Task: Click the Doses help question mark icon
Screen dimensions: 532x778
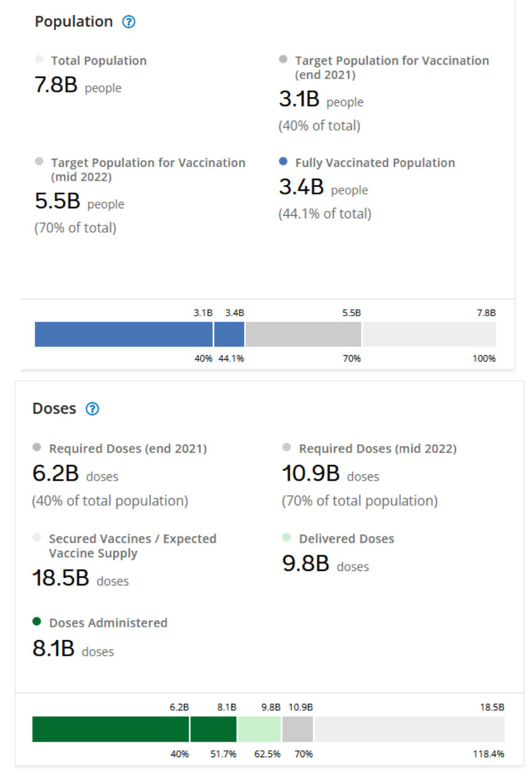Action: (x=92, y=409)
